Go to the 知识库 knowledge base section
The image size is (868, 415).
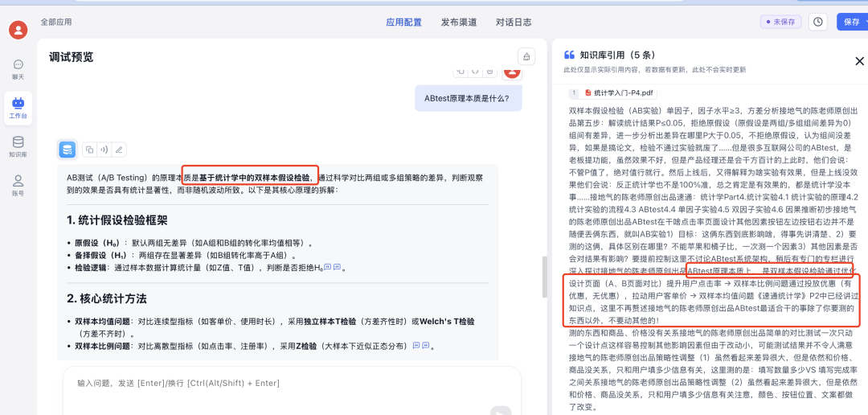(18, 147)
